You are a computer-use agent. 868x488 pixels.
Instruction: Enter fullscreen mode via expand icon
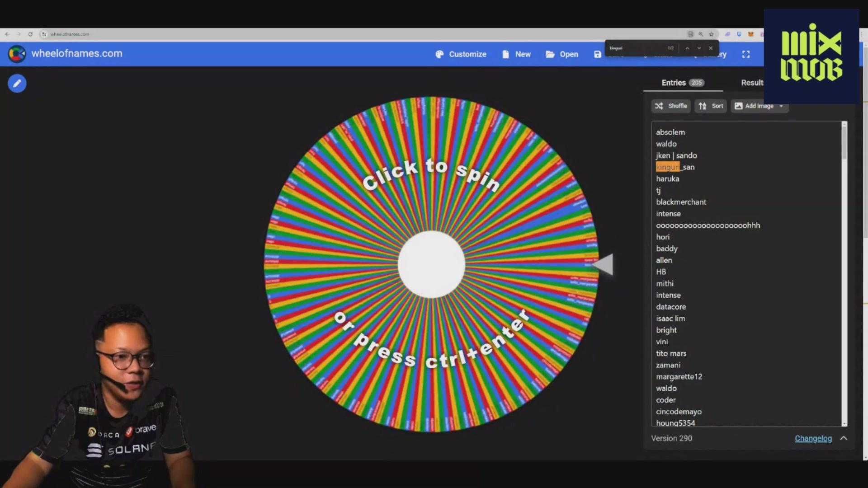point(746,54)
